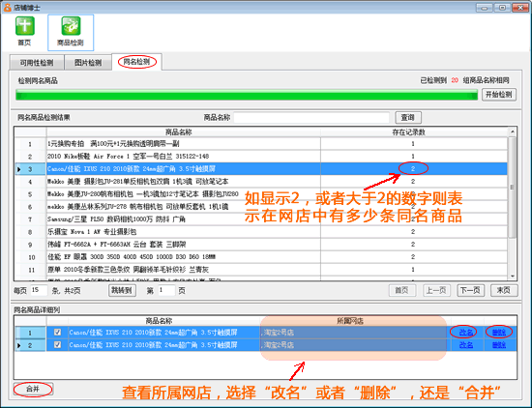Switch to the 图片检测 tab
The width and height of the screenshot is (532, 408).
(x=88, y=63)
